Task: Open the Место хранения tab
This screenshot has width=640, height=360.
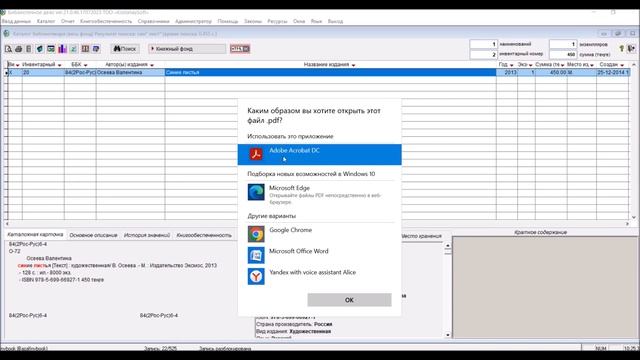Action: click(x=422, y=236)
